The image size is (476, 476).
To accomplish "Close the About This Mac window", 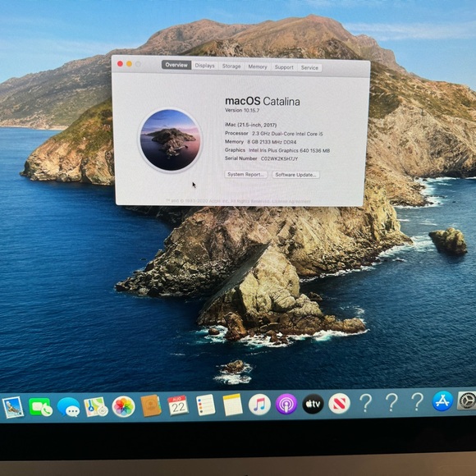I will coord(120,63).
